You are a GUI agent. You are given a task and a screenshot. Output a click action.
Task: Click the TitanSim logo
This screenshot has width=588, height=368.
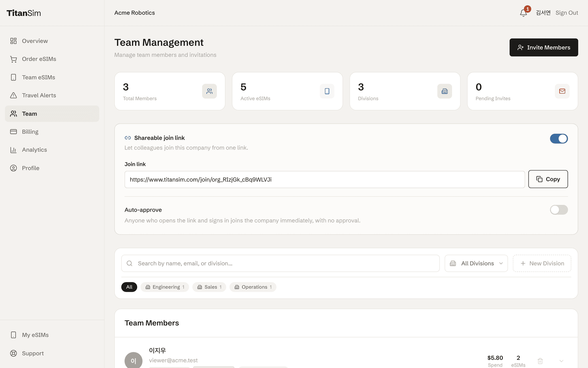(24, 13)
